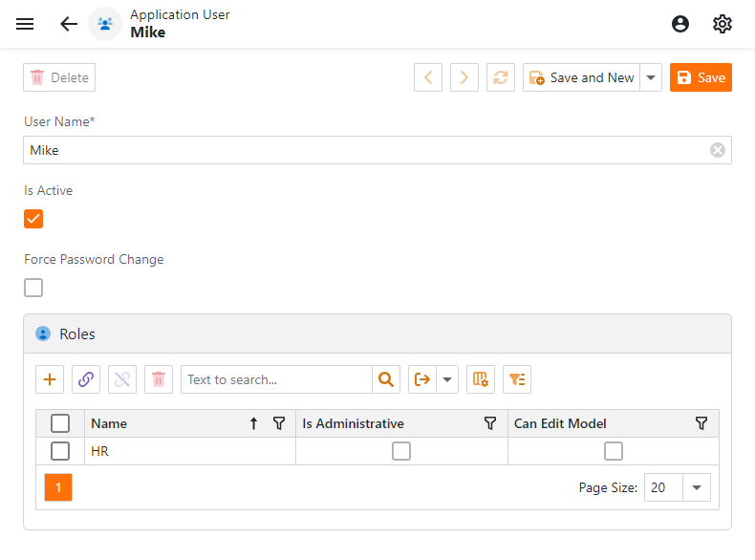
Task: Open the settings gear icon
Action: 722,24
